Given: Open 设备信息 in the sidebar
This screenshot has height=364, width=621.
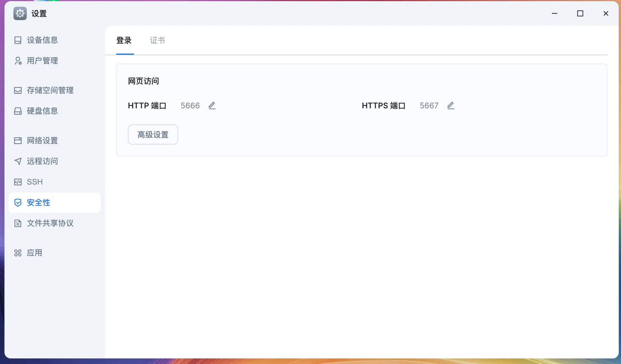Looking at the screenshot, I should tap(55, 40).
